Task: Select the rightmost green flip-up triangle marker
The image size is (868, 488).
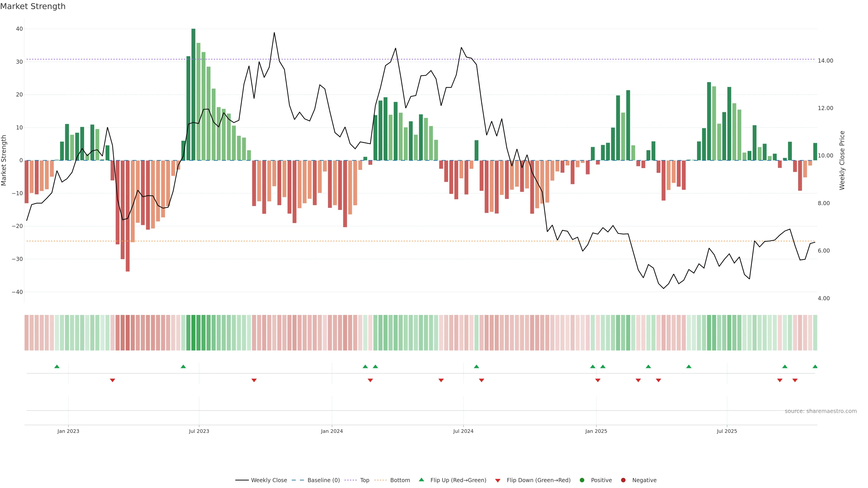Action: 815,366
